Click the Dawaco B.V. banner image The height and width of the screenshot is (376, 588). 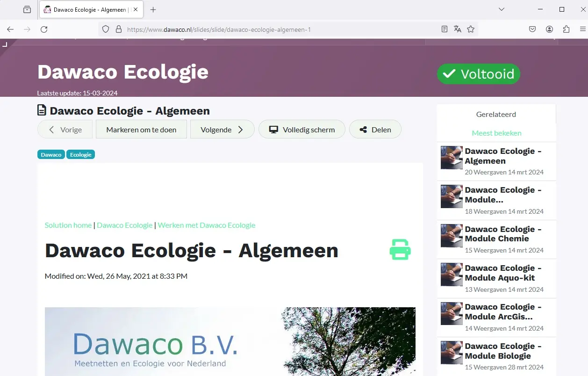(230, 341)
